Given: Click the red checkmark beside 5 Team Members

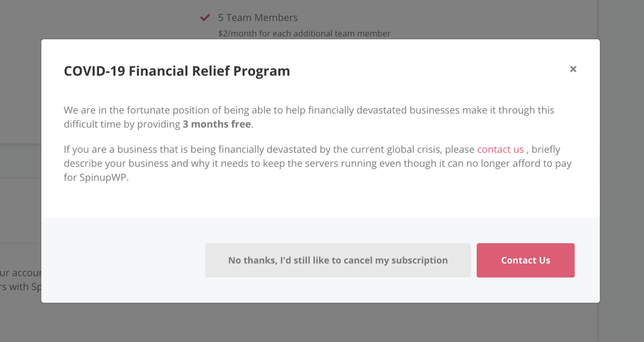Looking at the screenshot, I should coord(205,18).
